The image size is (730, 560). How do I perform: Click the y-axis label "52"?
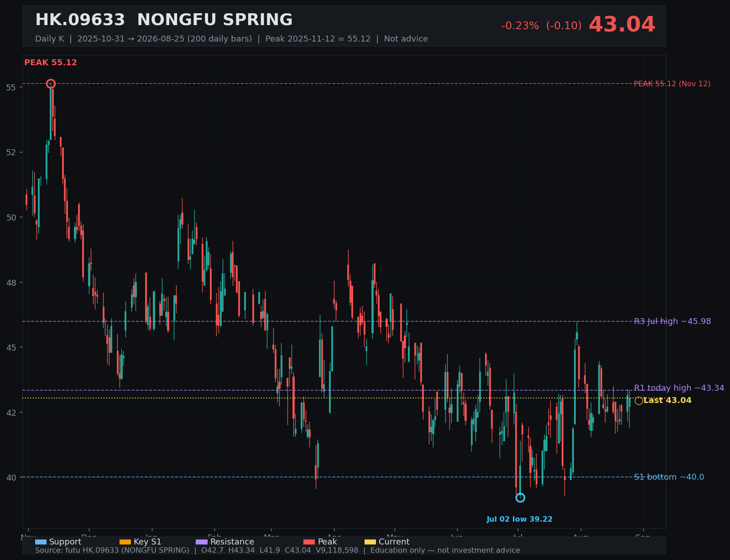[x=11, y=152]
